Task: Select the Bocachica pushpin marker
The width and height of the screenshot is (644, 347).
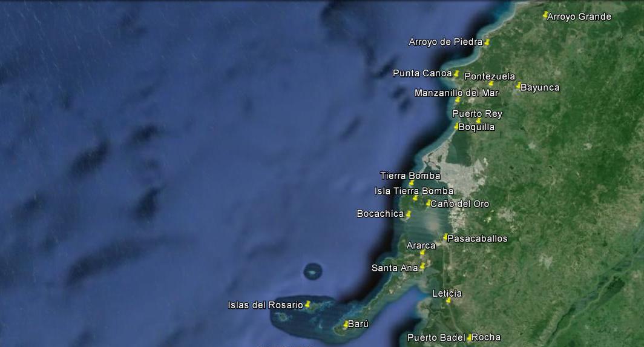Action: (408, 214)
